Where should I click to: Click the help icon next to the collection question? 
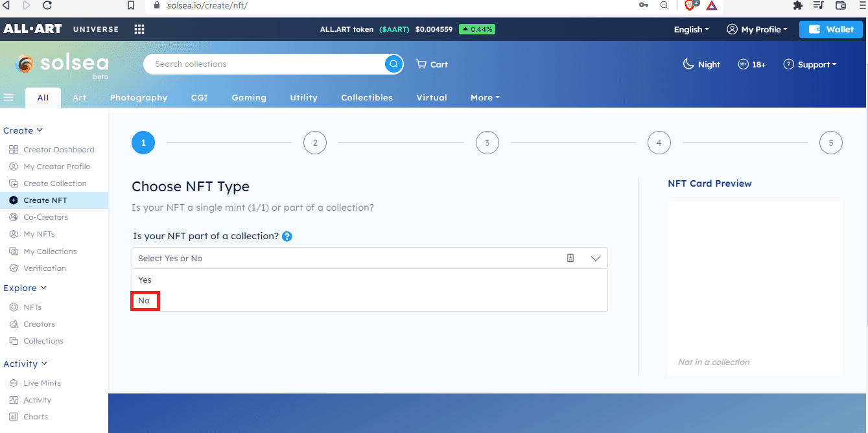click(x=287, y=236)
